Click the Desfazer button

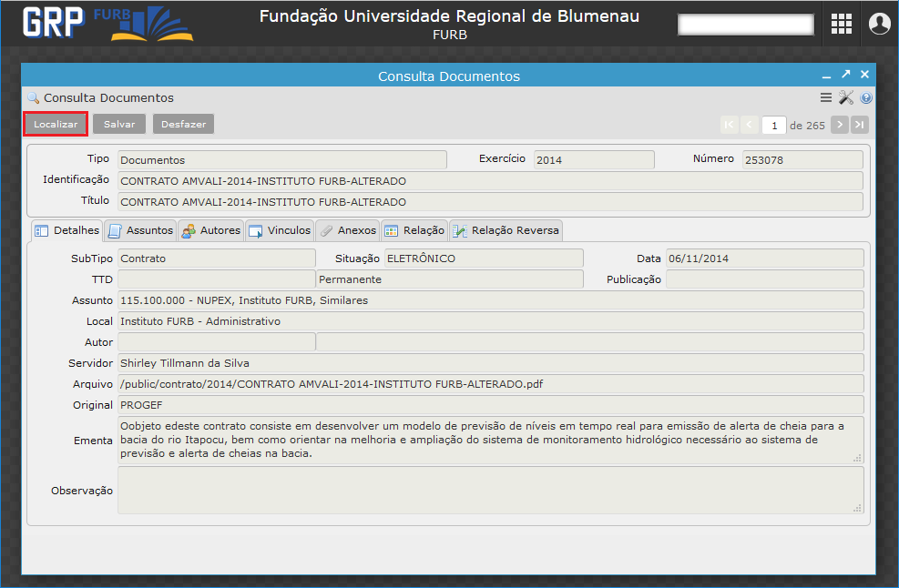click(x=183, y=124)
